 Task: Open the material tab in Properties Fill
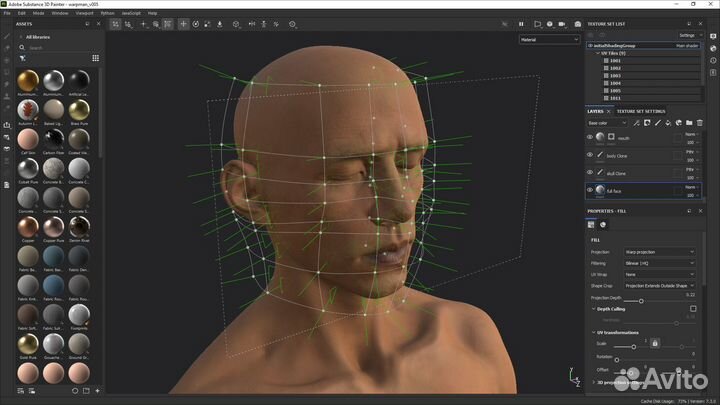click(603, 225)
